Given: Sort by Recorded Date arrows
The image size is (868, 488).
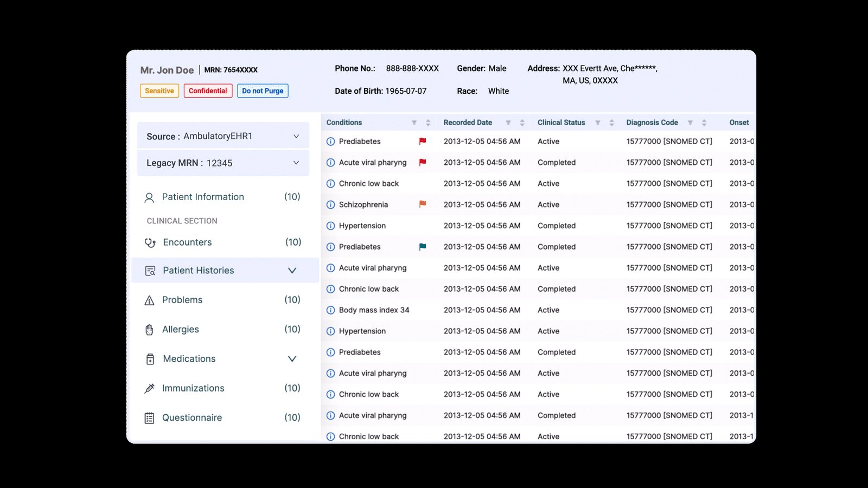Looking at the screenshot, I should 522,123.
